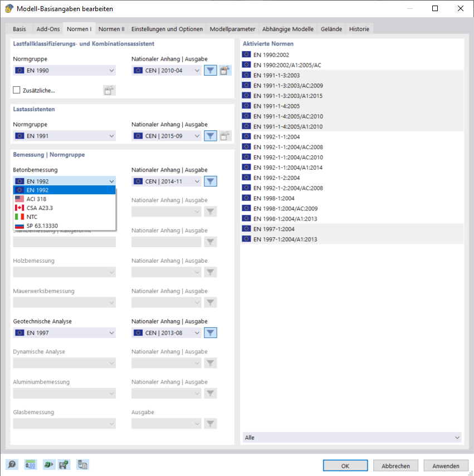This screenshot has width=474, height=476.
Task: Switch to the Historie tab
Action: (359, 29)
